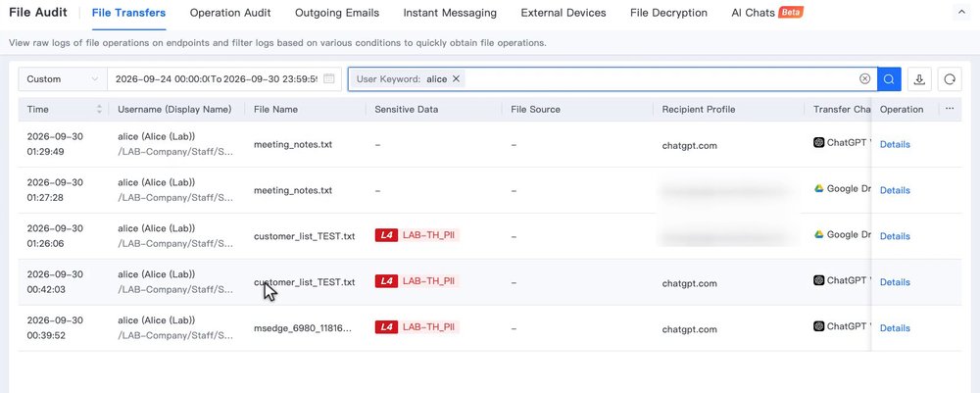Click chatgpt.com recipient in 01:29:49 row
980x393 pixels.
689,146
